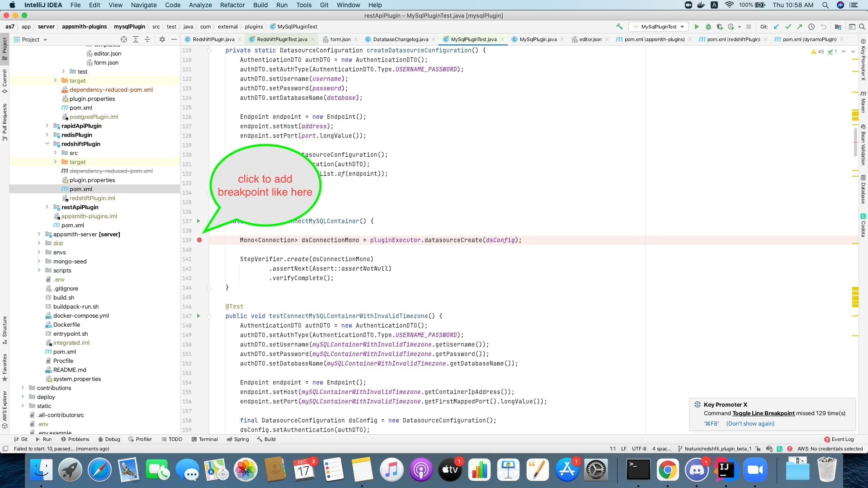Image resolution: width=868 pixels, height=488 pixels.
Task: Open the Refactor menu
Action: point(232,5)
